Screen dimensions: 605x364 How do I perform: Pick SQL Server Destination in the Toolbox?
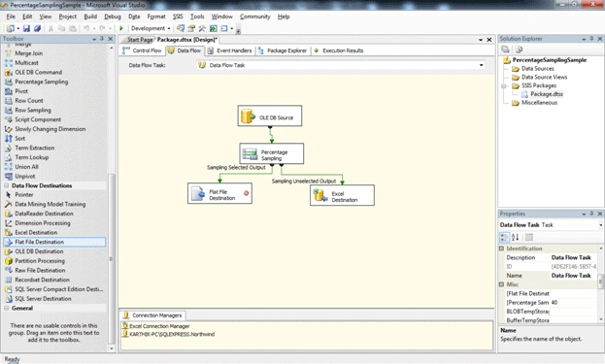(x=43, y=298)
